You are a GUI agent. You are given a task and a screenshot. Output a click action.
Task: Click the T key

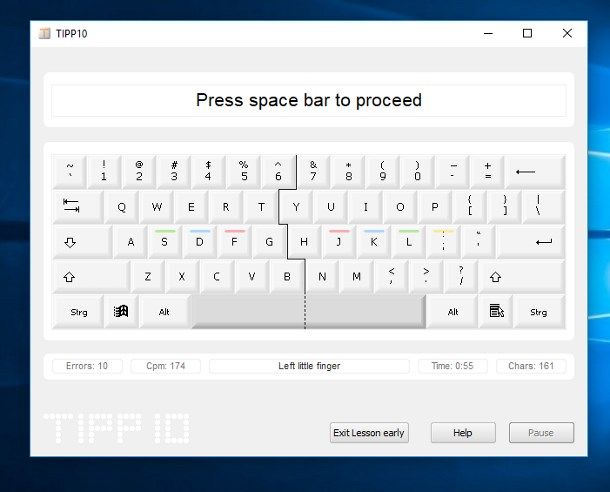click(261, 207)
